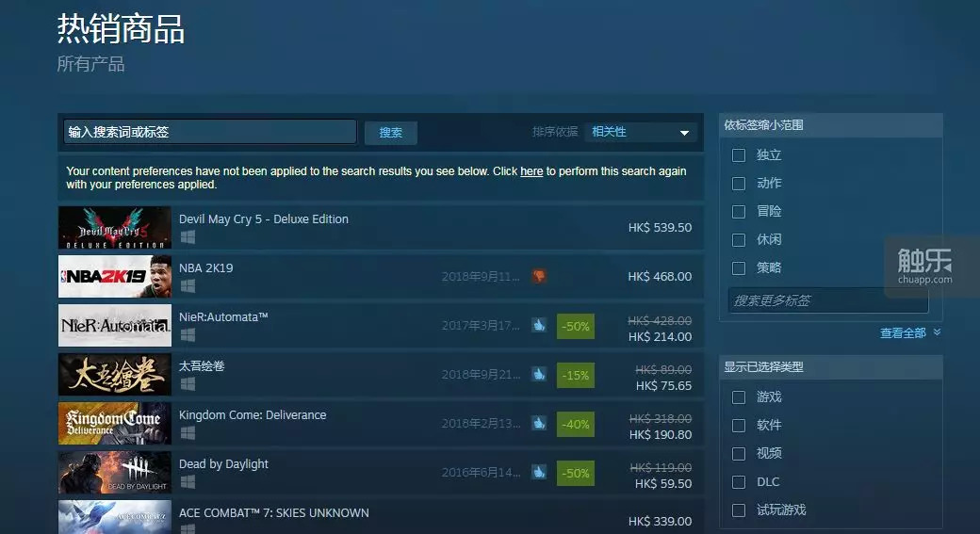This screenshot has height=534, width=980.
Task: Tick the 动作 tag checkbox
Action: click(x=739, y=183)
